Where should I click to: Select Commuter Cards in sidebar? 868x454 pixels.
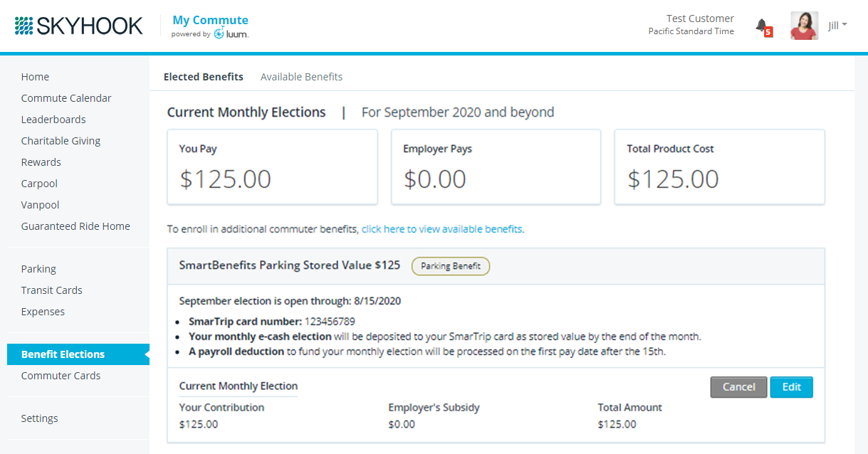tap(61, 376)
